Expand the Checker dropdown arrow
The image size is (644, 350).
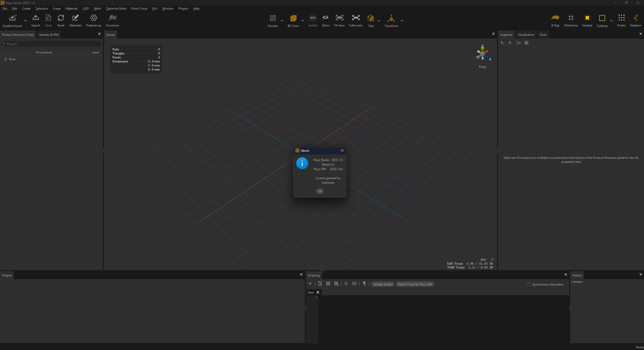pyautogui.click(x=282, y=21)
